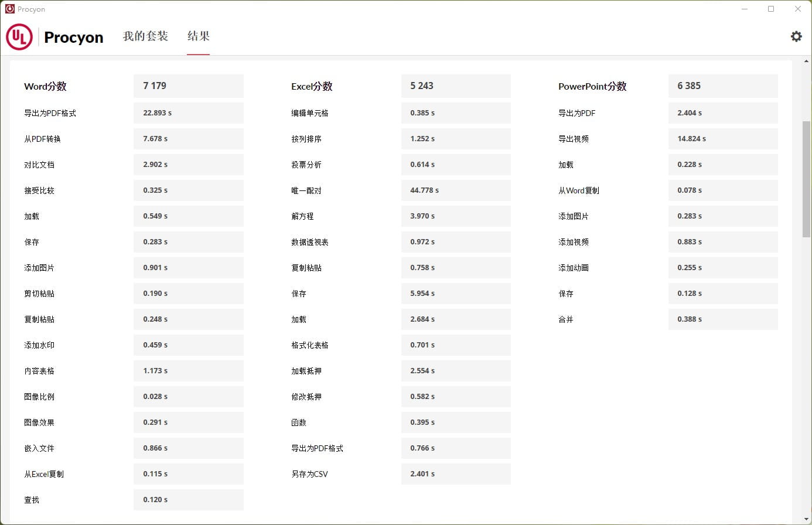Click the 0.766 s value

(x=456, y=448)
